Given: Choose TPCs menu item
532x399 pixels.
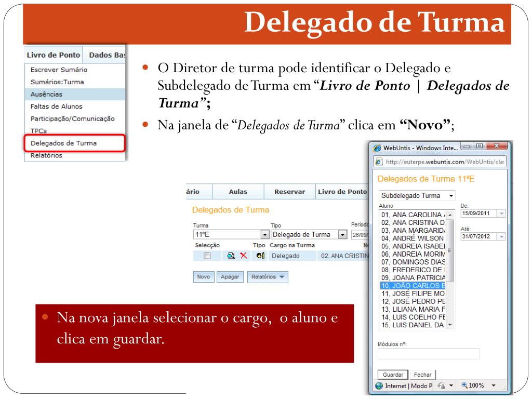Looking at the screenshot, I should [75, 130].
